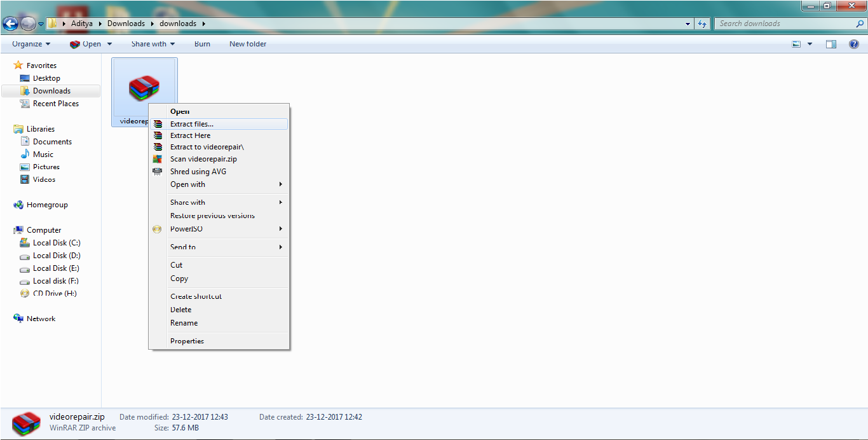The height and width of the screenshot is (440, 868).
Task: Choose Extract files... in context menu
Action: pyautogui.click(x=219, y=124)
